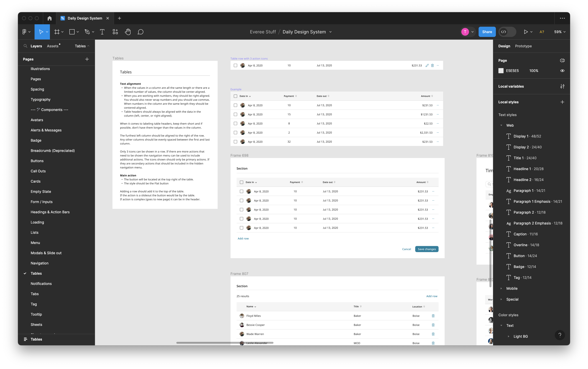
Task: Select the Rectangle shape tool
Action: pyautogui.click(x=72, y=32)
